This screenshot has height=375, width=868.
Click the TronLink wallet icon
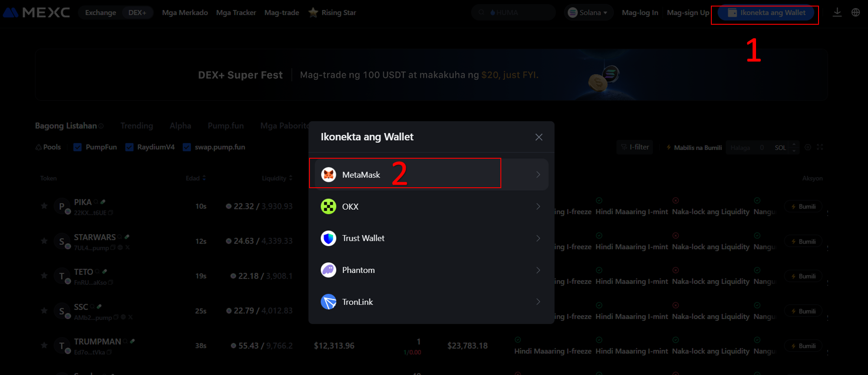point(329,302)
